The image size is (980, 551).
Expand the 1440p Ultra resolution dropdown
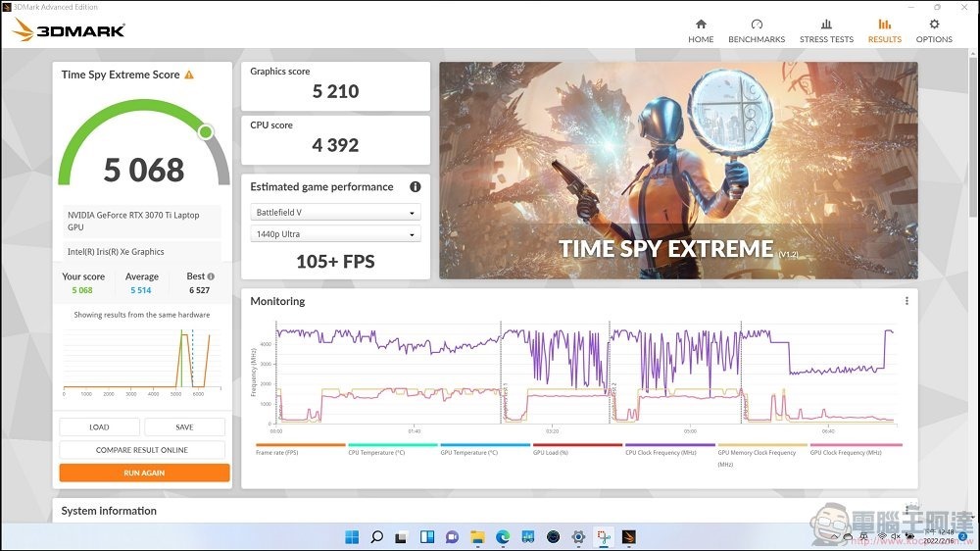[x=336, y=234]
